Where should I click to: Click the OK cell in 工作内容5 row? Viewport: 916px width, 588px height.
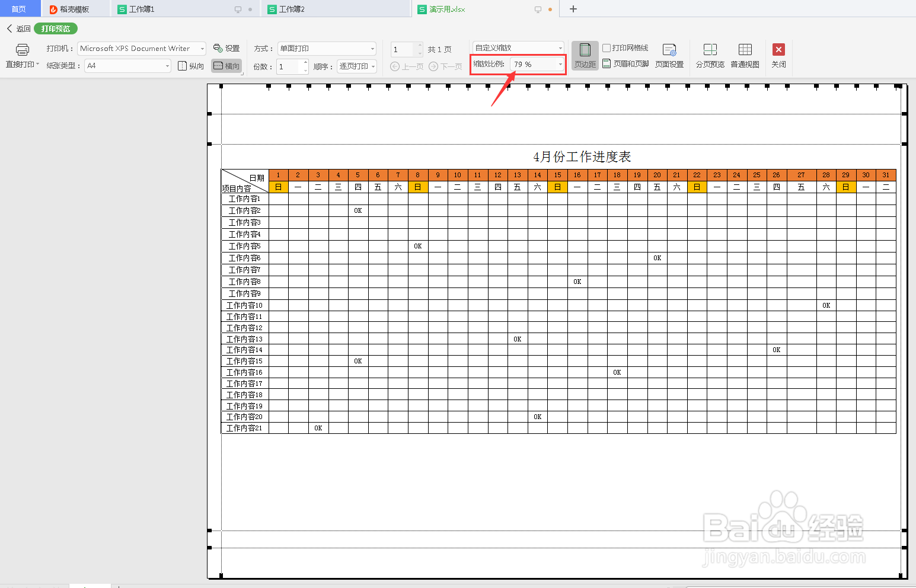click(418, 246)
